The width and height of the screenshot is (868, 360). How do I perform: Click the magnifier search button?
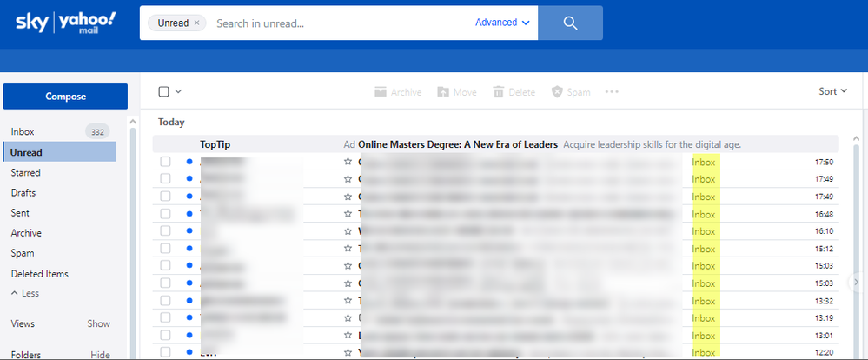tap(570, 23)
